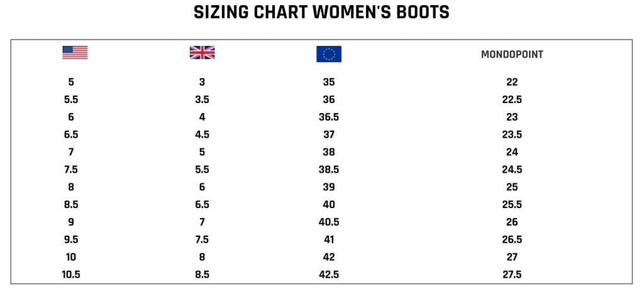The height and width of the screenshot is (301, 644).
Task: Click the United Kingdom flag icon
Action: (202, 53)
